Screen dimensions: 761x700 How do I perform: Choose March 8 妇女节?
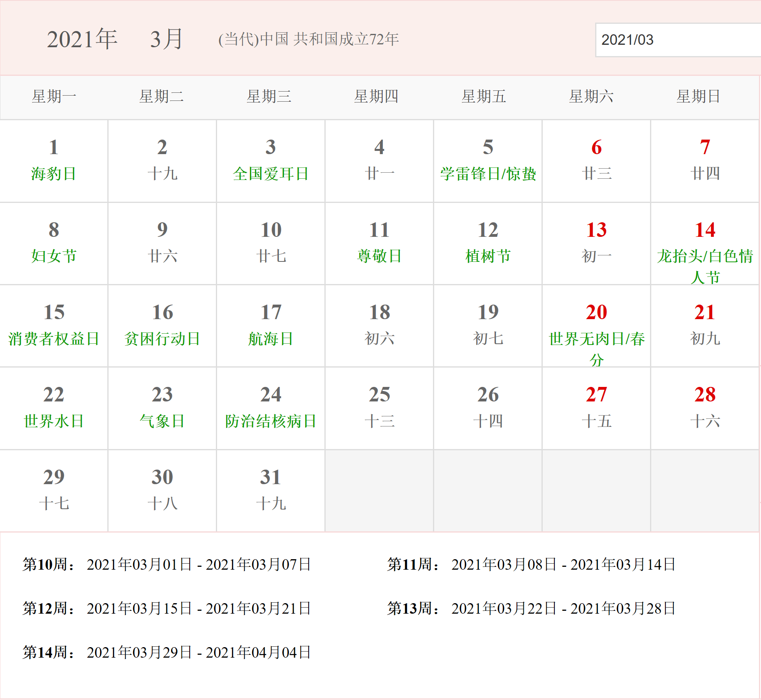54,243
